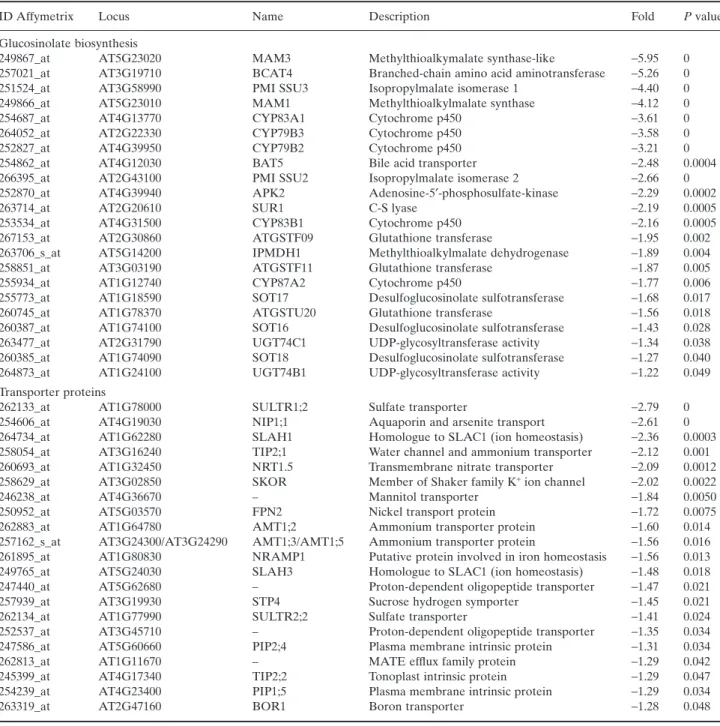Select gene name STP4
The height and width of the screenshot is (726, 720).
point(266,601)
